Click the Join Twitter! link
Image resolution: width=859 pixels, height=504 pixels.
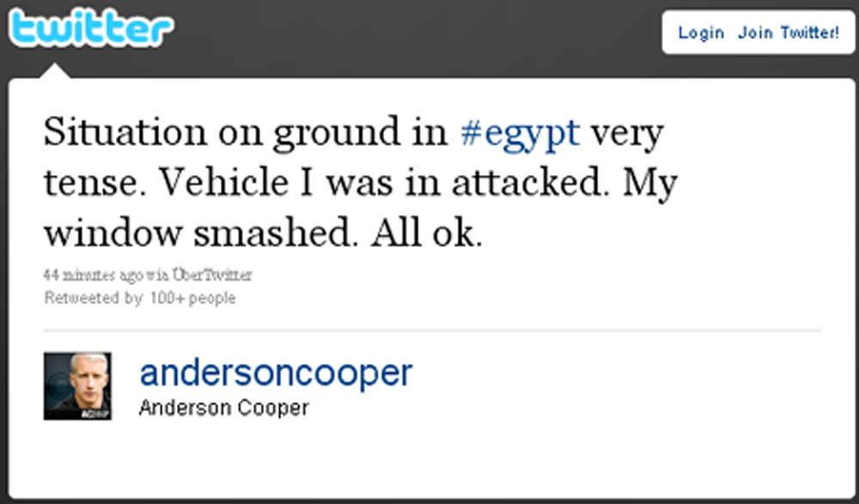pyautogui.click(x=788, y=33)
